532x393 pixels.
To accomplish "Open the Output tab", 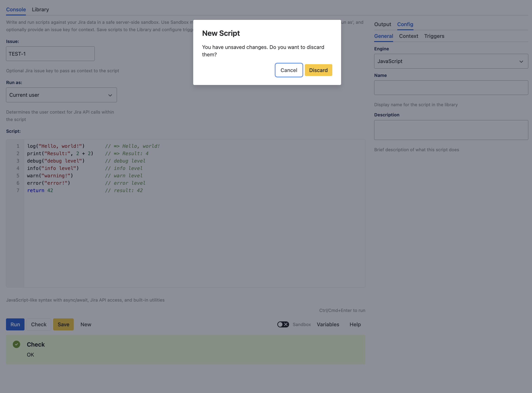I will pyautogui.click(x=382, y=24).
